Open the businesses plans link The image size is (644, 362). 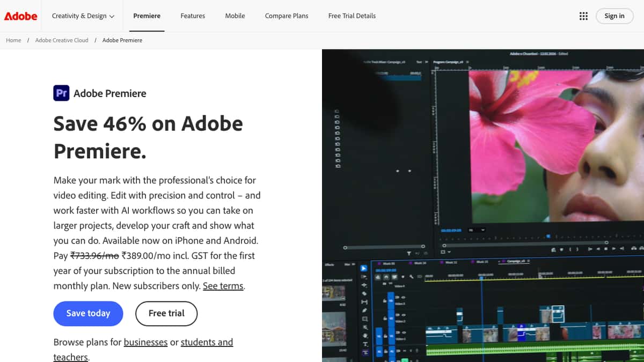pyautogui.click(x=145, y=342)
